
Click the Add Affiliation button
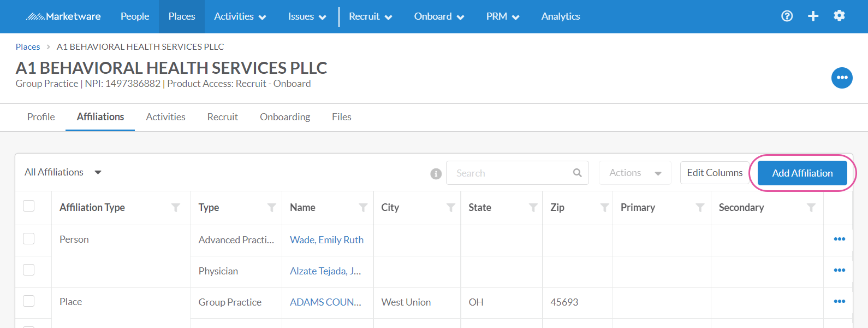pyautogui.click(x=802, y=173)
